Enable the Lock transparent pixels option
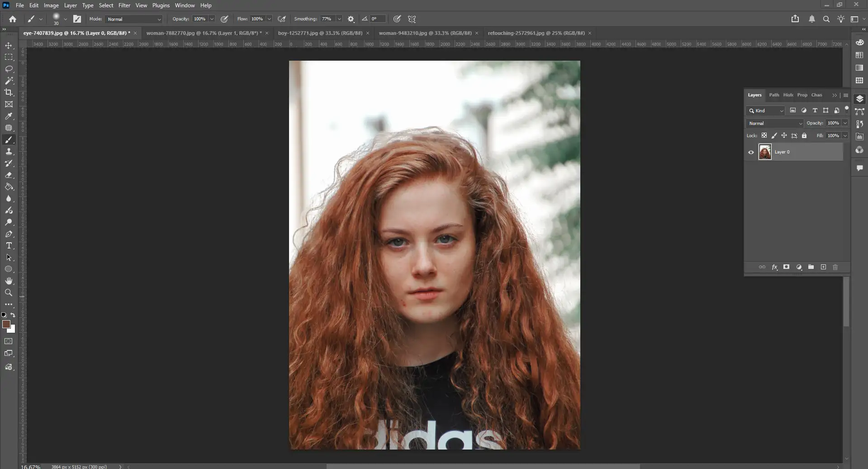 (764, 135)
